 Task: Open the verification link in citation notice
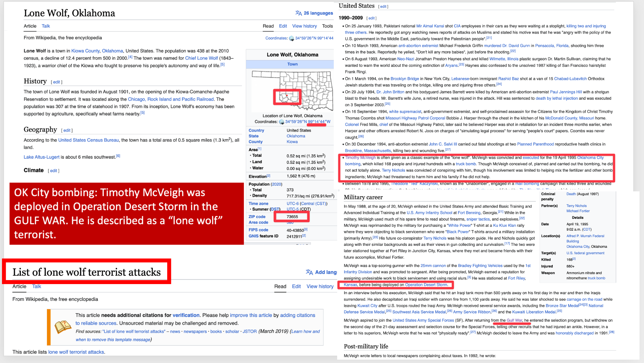tap(186, 315)
